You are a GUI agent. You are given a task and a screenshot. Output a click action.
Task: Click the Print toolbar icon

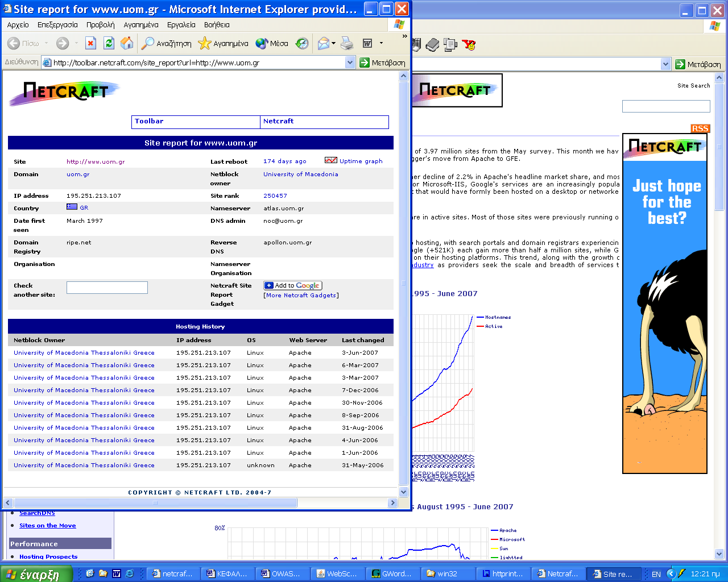[x=347, y=43]
